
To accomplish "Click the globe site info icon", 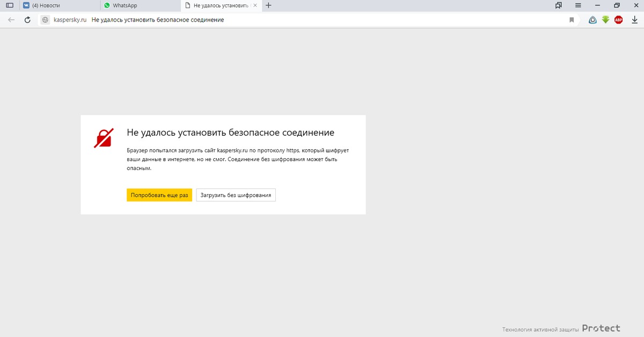I will 46,20.
